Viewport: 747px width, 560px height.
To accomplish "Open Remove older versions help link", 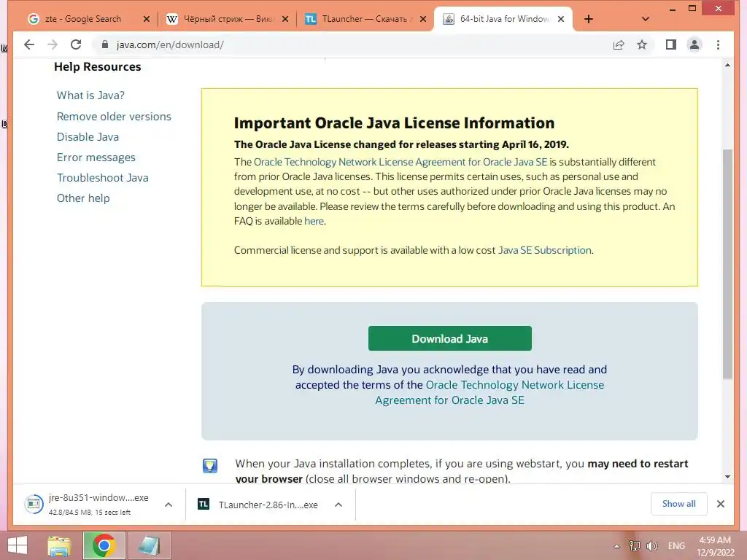I will click(114, 117).
